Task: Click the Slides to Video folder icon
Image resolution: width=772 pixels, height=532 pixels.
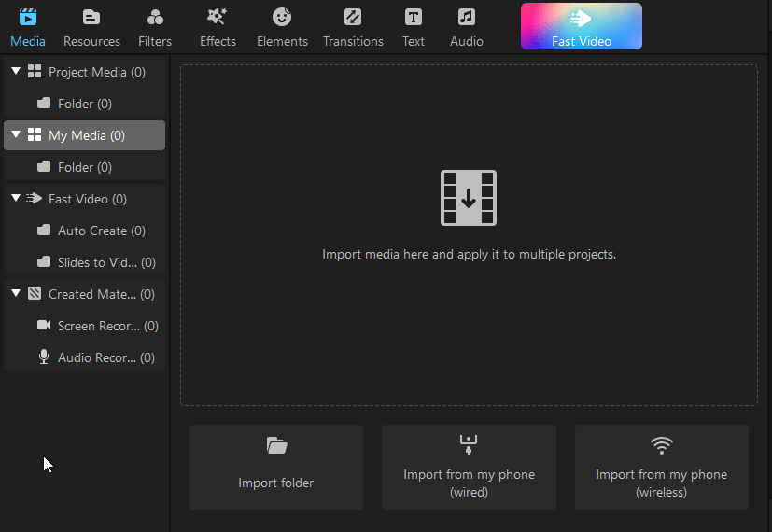Action: pos(44,261)
